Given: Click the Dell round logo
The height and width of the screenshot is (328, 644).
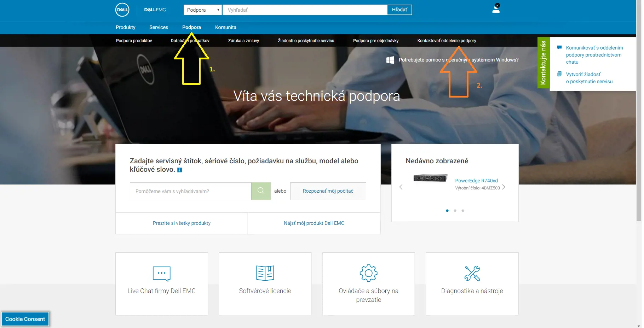Looking at the screenshot, I should click(122, 10).
